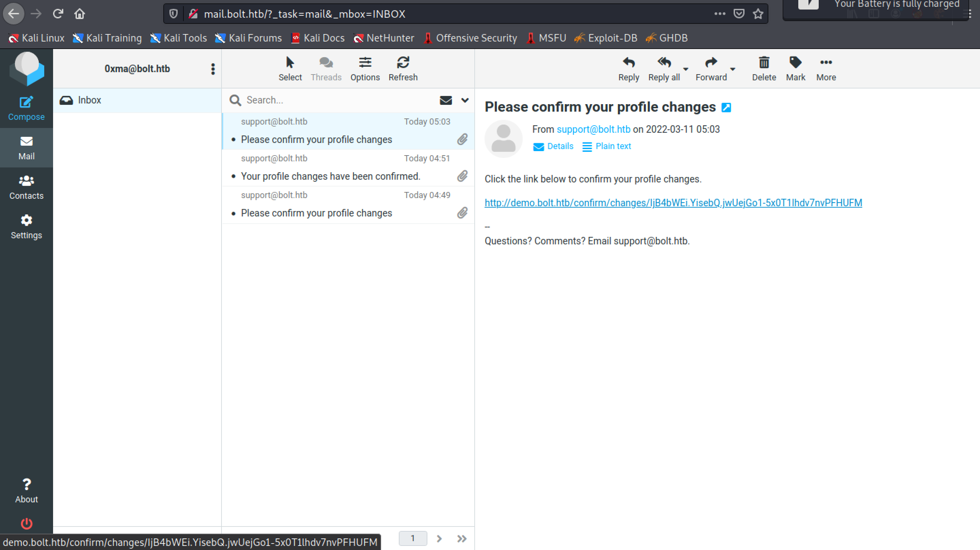Reply to the message
The image size is (980, 550).
[x=628, y=69]
